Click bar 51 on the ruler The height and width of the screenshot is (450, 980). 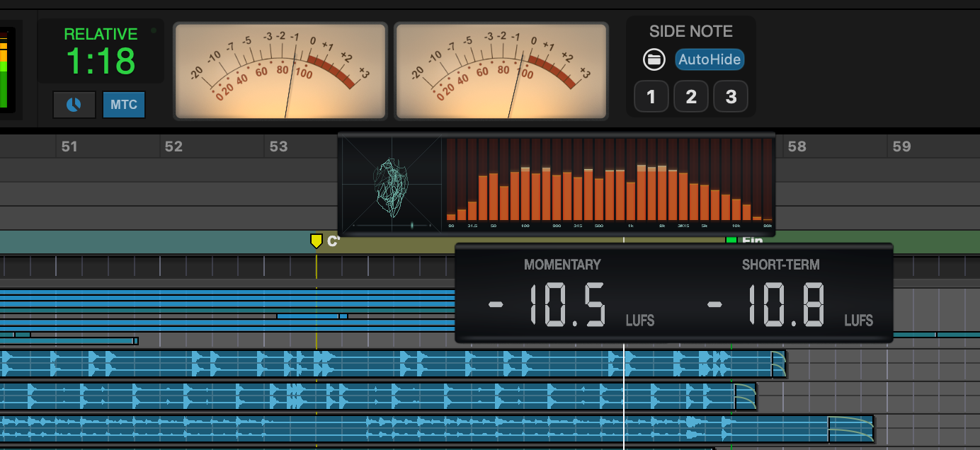(x=69, y=146)
